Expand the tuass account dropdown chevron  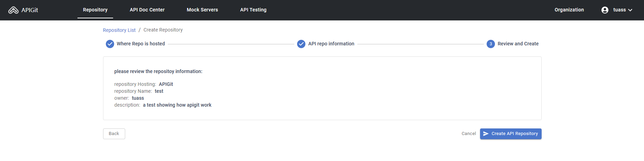point(630,10)
